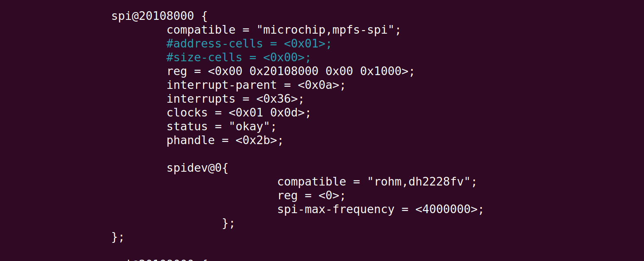
Task: Click the 0x20108000 reg address value
Action: pyautogui.click(x=284, y=72)
